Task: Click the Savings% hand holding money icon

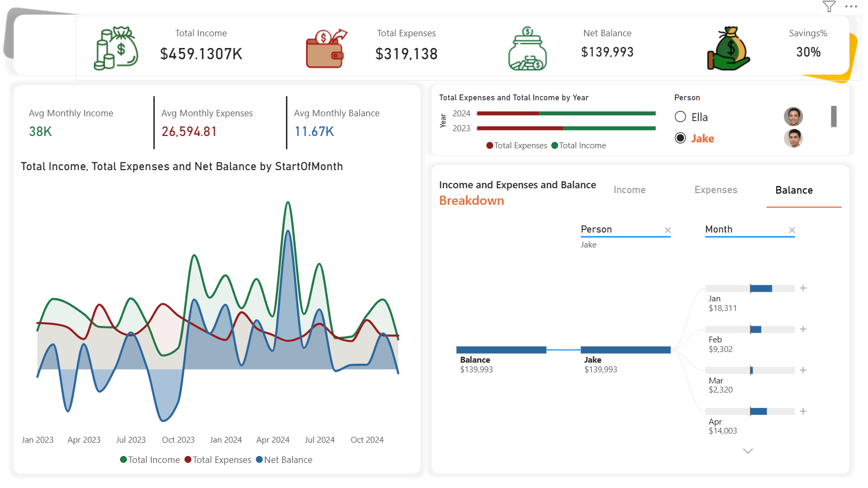Action: (x=728, y=49)
